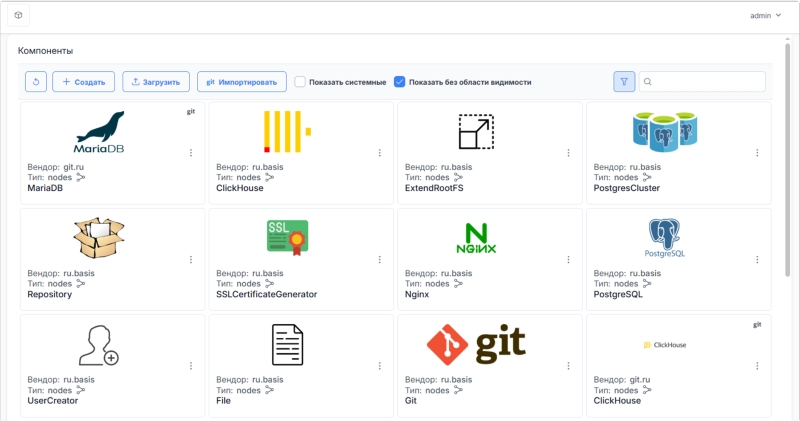
Task: Click the vertical scrollbar thumb
Action: (x=787, y=160)
